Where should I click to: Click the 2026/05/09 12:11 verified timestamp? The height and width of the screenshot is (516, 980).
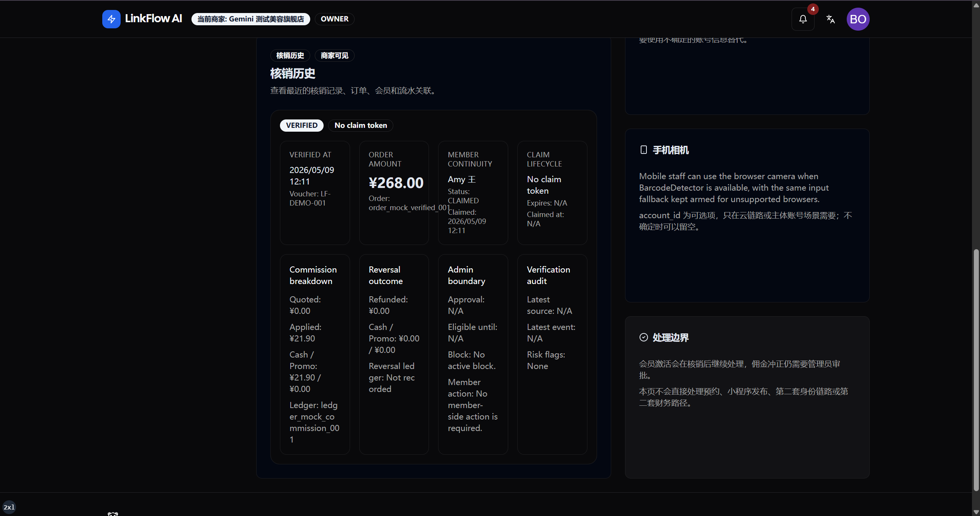pos(312,176)
